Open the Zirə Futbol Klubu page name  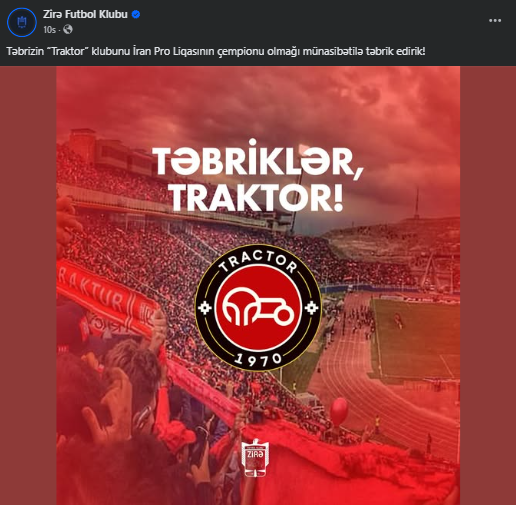coord(85,14)
